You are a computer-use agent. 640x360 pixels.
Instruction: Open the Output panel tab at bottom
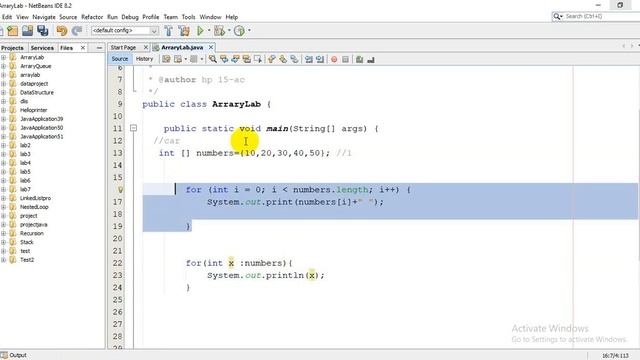[14, 355]
